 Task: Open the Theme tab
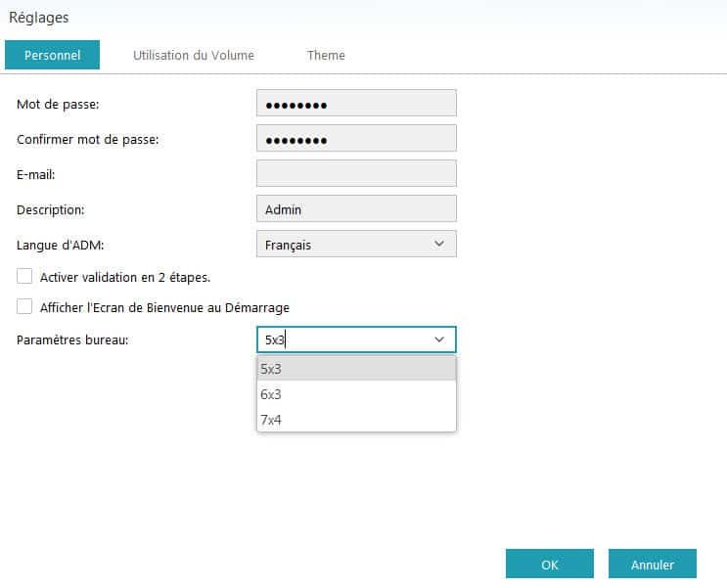tap(326, 55)
